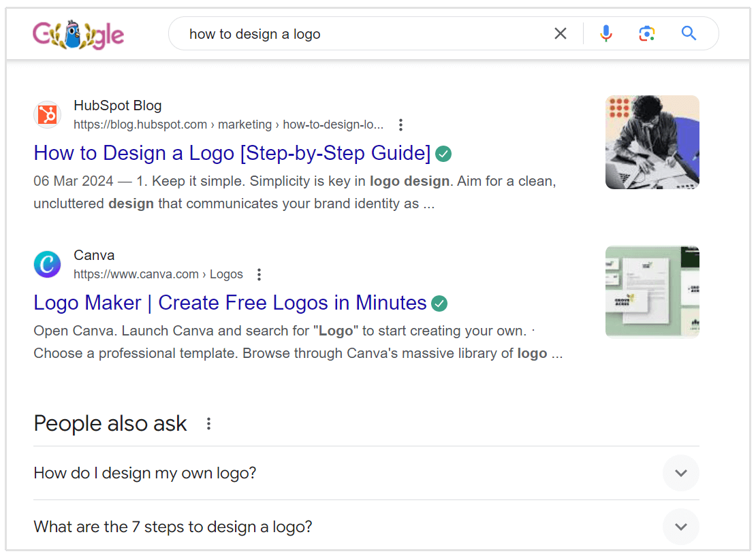Click the blue magnifying glass search icon
Viewport: 756px width, 558px height.
[x=689, y=33]
